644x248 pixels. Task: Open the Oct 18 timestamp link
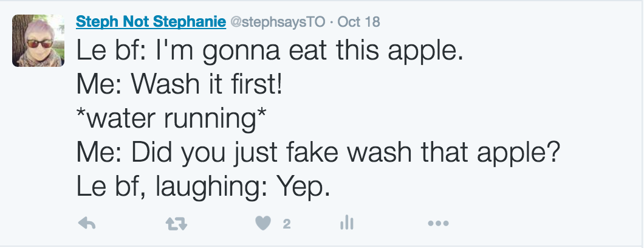(358, 22)
